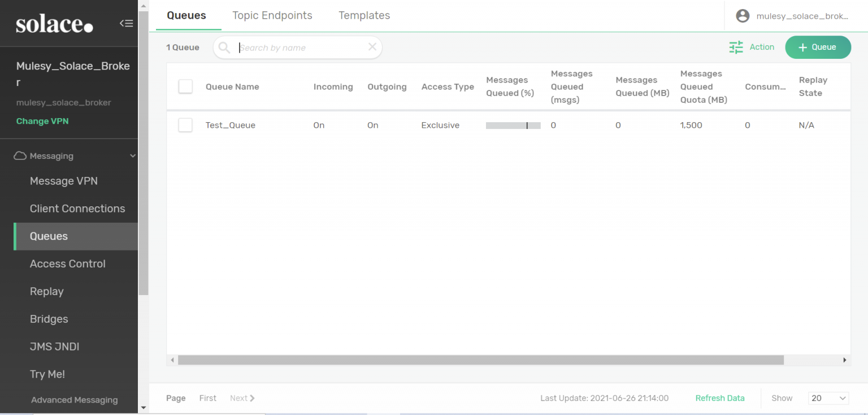Check the select-all checkbox in the header
The image size is (868, 415).
click(x=185, y=86)
